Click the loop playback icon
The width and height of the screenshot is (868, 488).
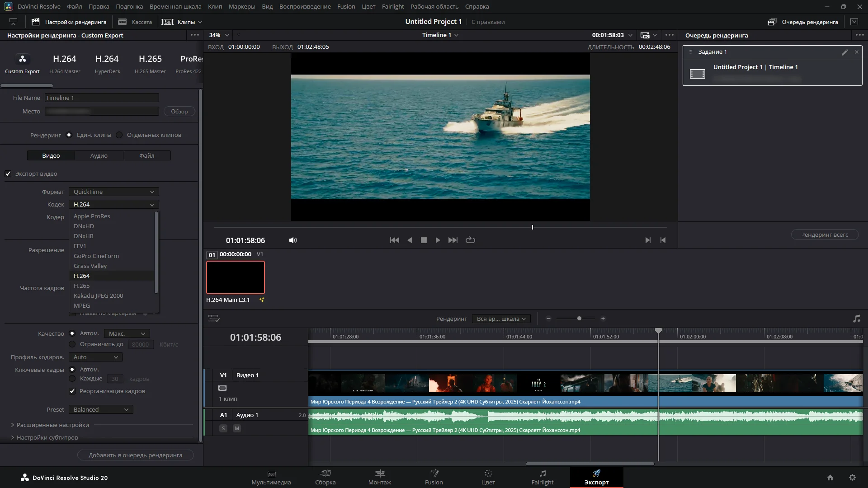(x=470, y=240)
